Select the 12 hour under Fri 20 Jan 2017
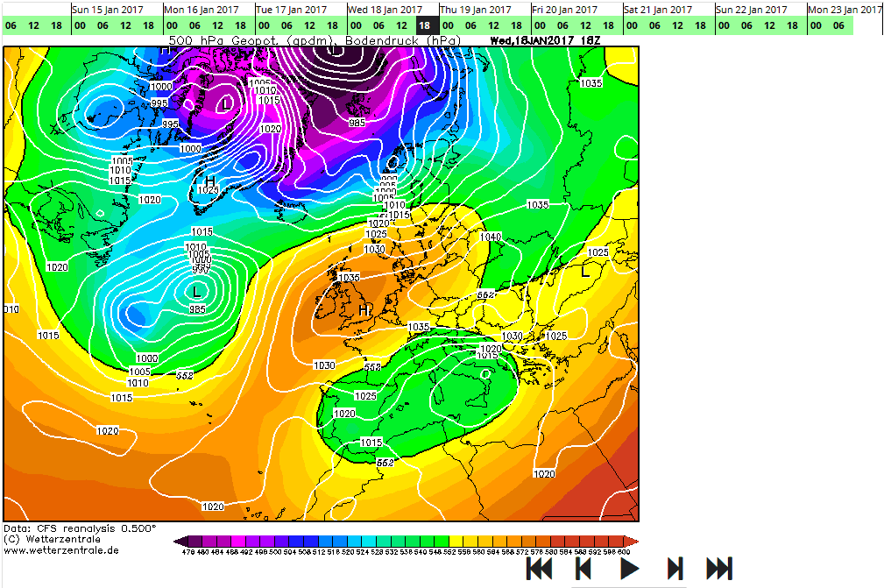 585,25
